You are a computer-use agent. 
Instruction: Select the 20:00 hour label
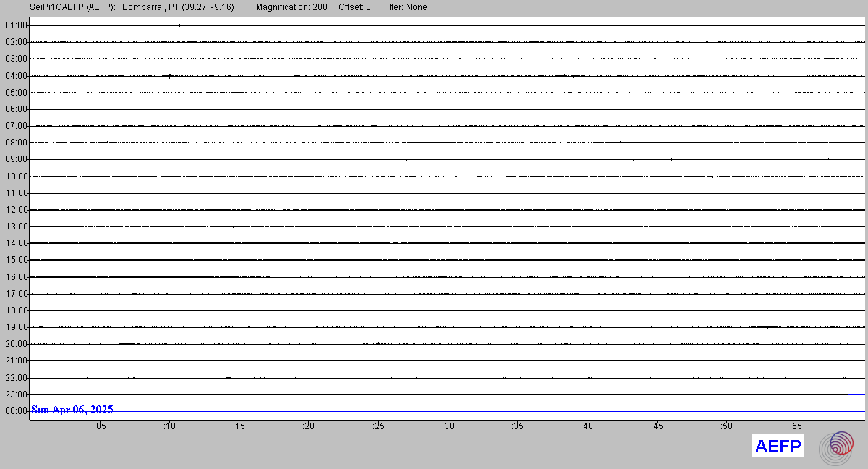click(16, 344)
